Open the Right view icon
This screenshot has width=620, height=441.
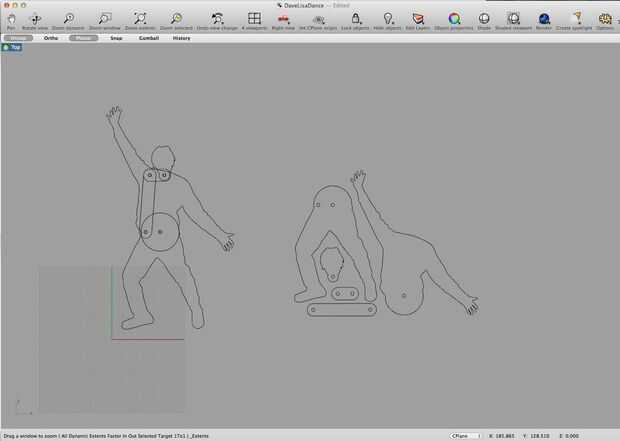coord(283,19)
